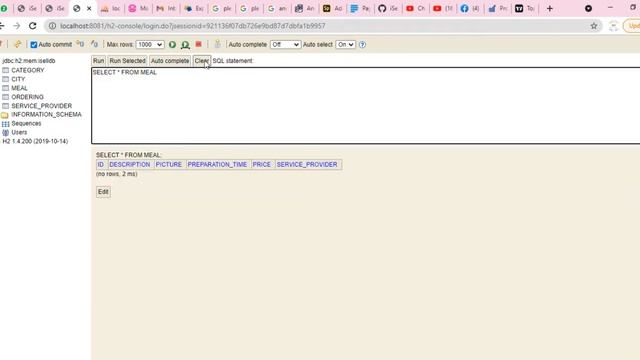Switch to the Google Docs 'Pa' tab
640x360 pixels.
(360, 8)
